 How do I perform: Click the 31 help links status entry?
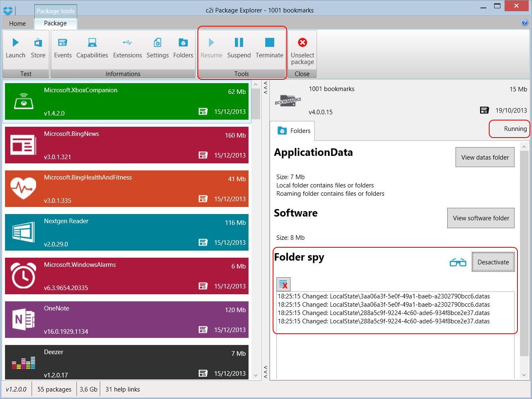coord(123,389)
